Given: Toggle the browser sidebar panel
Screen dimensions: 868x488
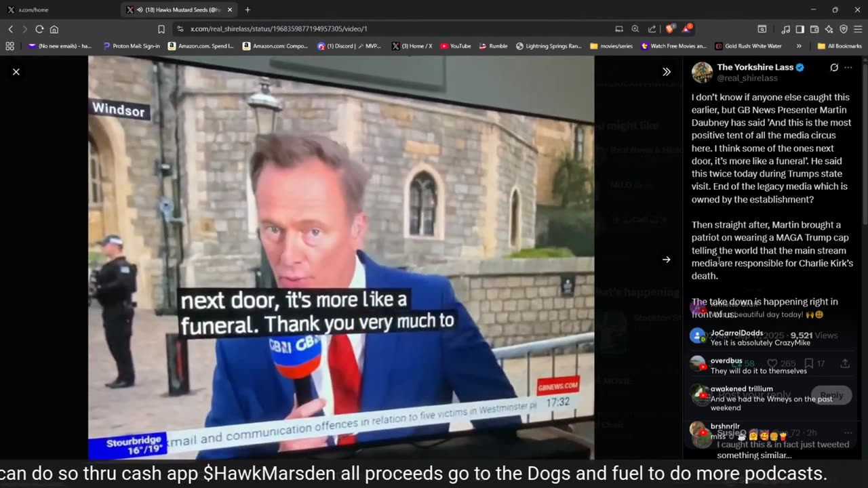Looking at the screenshot, I should tap(800, 29).
